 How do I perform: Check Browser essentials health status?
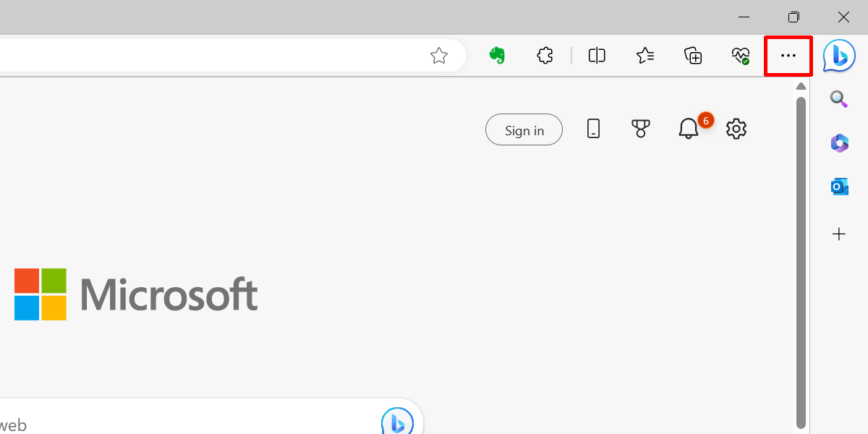740,55
